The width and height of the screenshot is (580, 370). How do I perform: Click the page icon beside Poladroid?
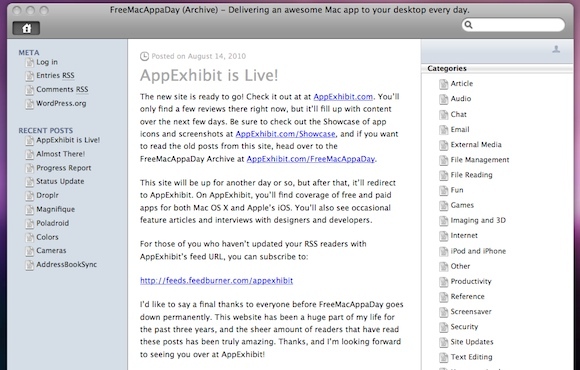click(29, 224)
